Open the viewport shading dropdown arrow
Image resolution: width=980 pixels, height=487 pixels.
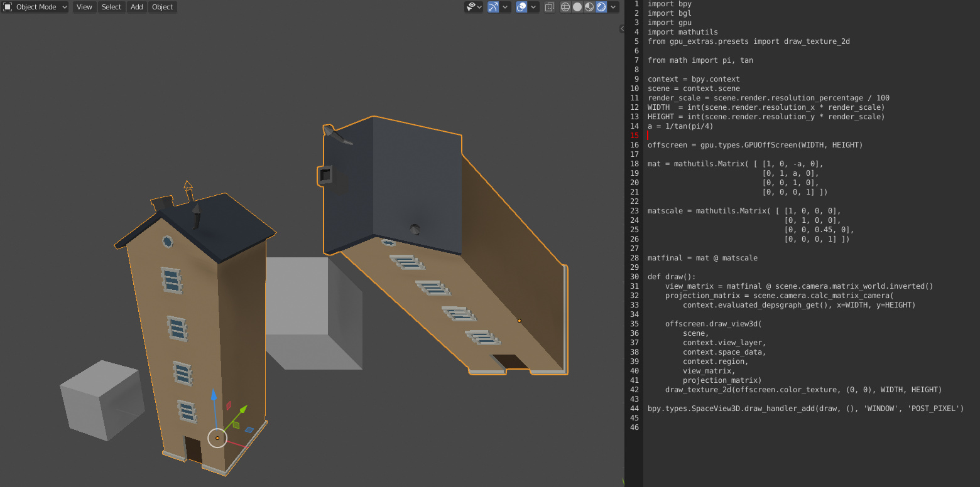click(613, 7)
